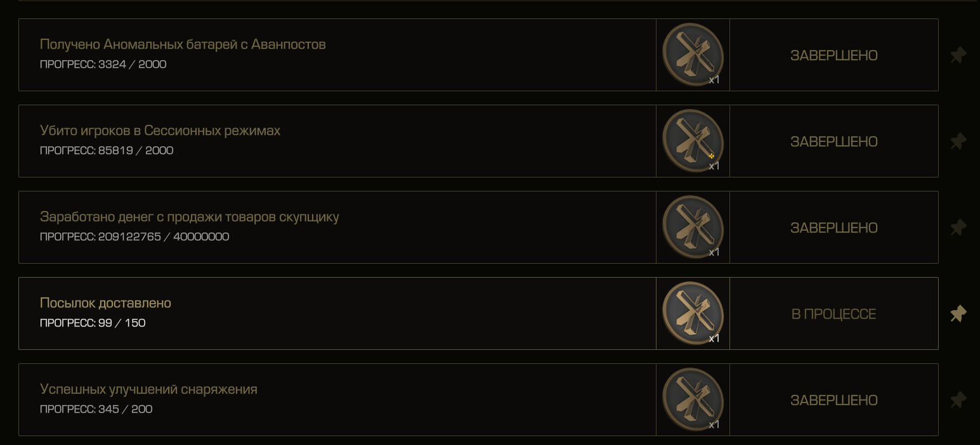This screenshot has height=445, width=980.
Task: Click ЗАВЕРШЕНО status for Аномальных батарей
Action: (x=834, y=56)
